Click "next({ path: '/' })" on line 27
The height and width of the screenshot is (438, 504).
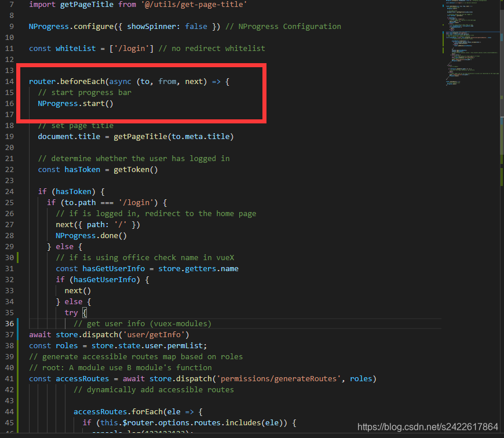tap(98, 225)
